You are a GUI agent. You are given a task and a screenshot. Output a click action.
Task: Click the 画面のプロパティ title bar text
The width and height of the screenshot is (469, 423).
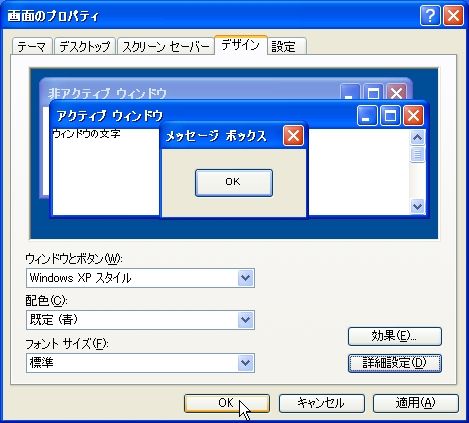(x=53, y=16)
